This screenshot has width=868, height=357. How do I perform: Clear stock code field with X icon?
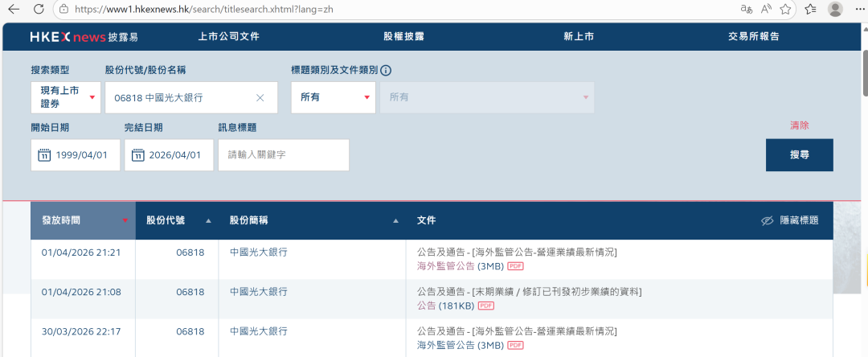pyautogui.click(x=260, y=98)
